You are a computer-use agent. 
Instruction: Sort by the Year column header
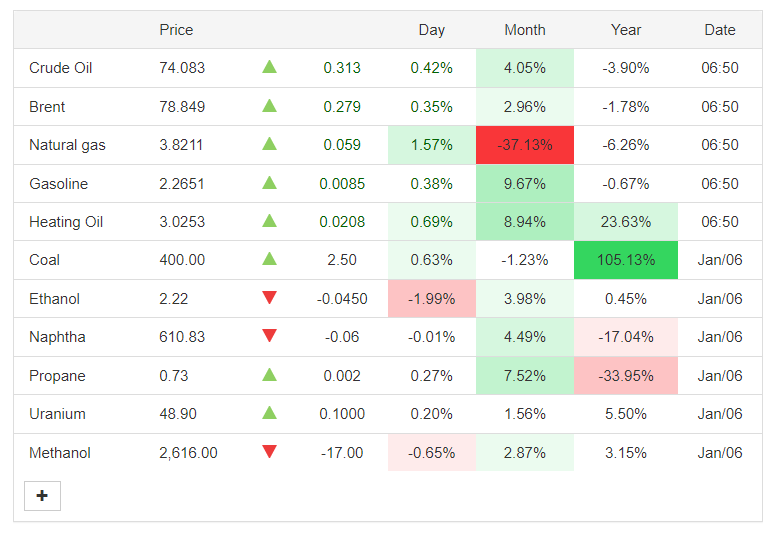click(626, 30)
